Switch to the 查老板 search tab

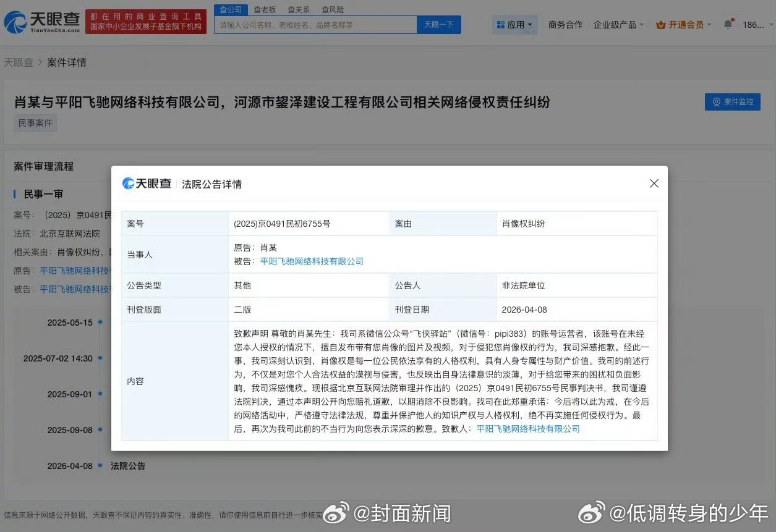pyautogui.click(x=265, y=9)
